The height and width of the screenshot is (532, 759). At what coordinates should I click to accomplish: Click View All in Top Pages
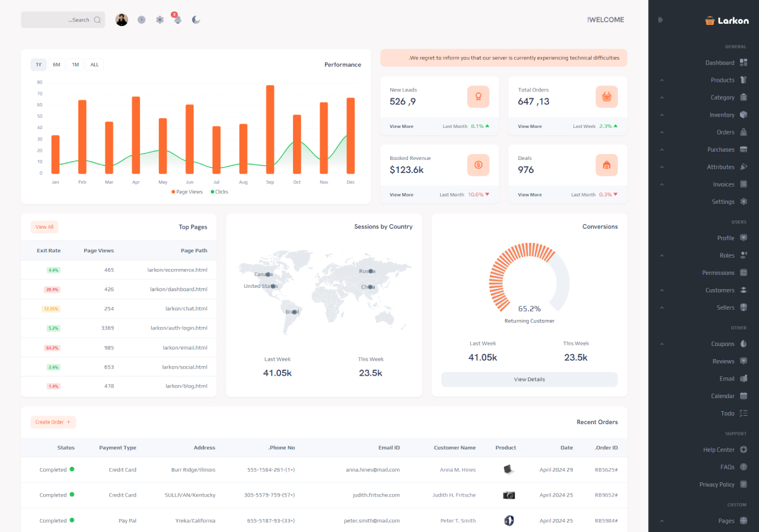coord(44,227)
